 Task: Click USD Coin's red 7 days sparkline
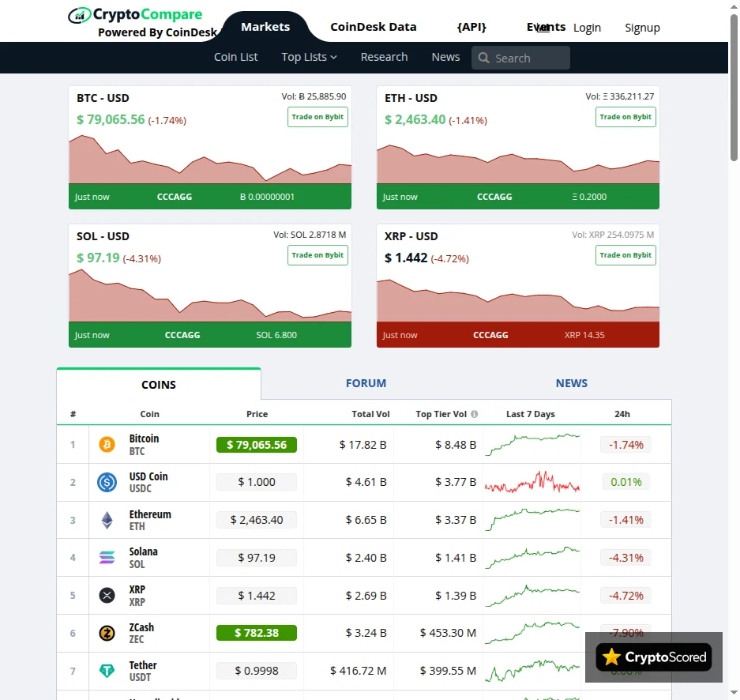pos(532,483)
